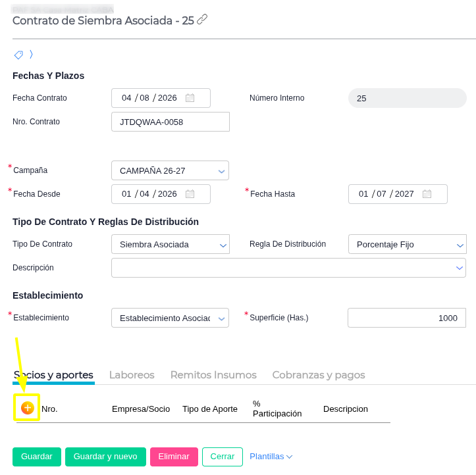Screen dimensions: 476x475
Task: Click the Guardar y nuevo button
Action: pos(105,457)
